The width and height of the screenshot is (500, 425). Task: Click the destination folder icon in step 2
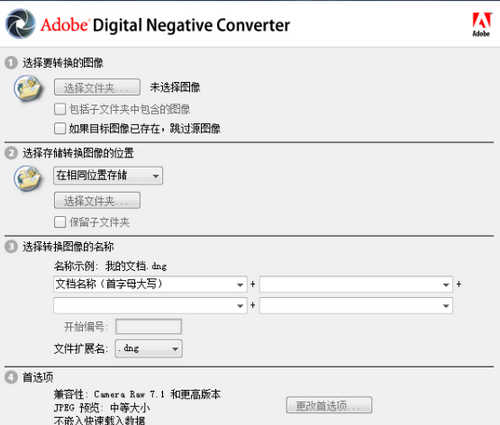[x=28, y=178]
